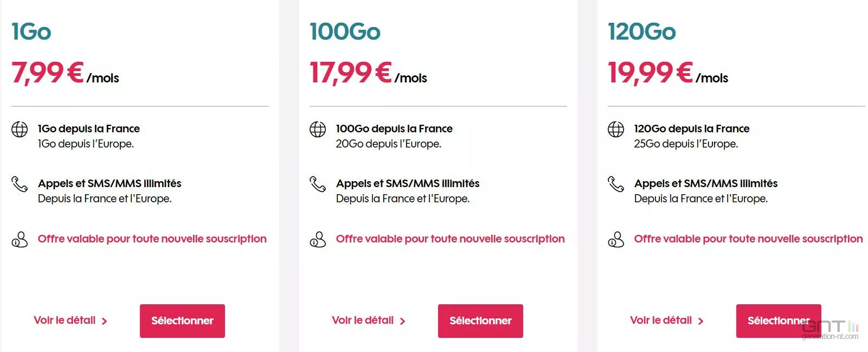
Task: Click the chevron next to 1Go Voir le détail
Action: click(x=105, y=321)
